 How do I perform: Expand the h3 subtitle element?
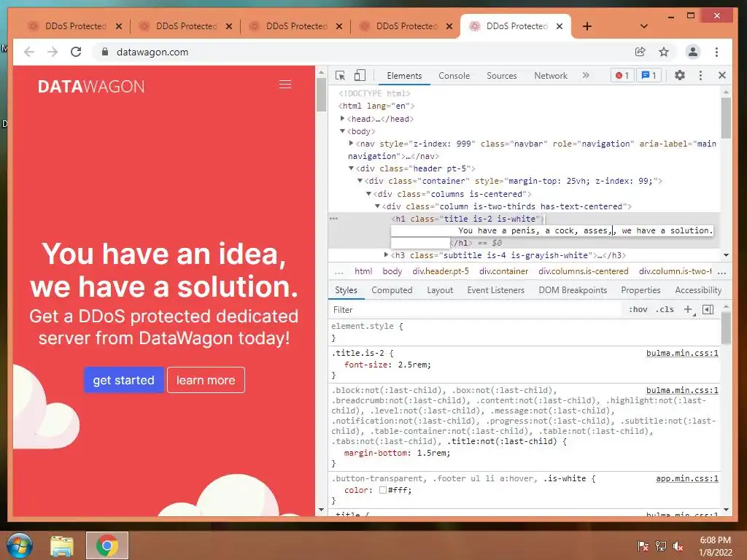(x=387, y=255)
